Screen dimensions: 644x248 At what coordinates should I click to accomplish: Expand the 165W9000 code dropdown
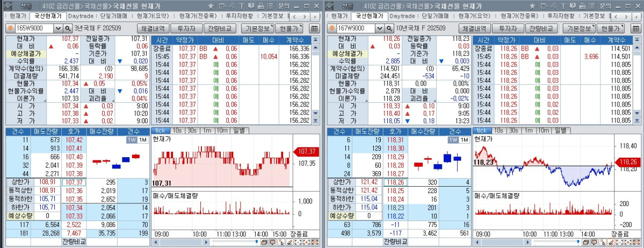click(x=58, y=29)
